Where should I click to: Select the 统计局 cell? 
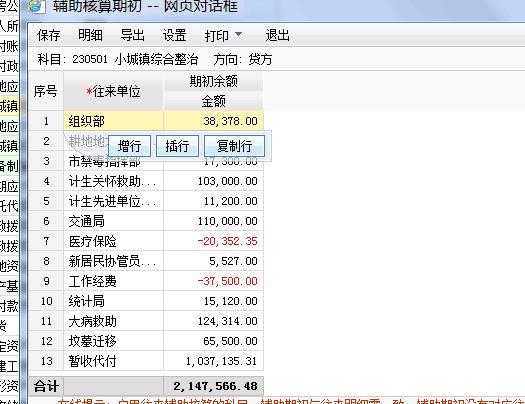(x=114, y=301)
